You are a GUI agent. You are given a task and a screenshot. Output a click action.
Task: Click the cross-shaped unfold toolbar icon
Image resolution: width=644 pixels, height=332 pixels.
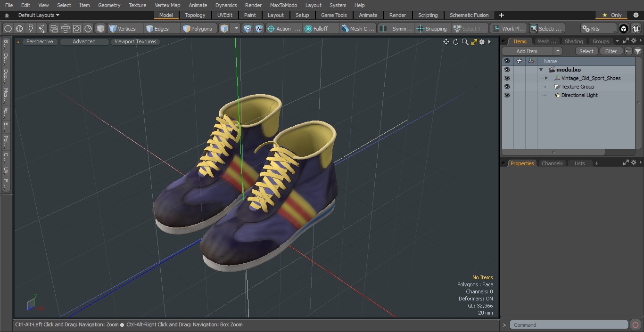pos(66,29)
